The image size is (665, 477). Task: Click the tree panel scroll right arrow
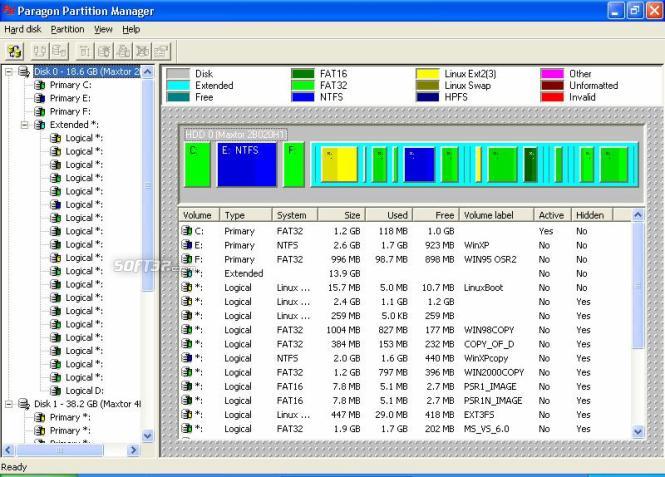tap(133, 450)
